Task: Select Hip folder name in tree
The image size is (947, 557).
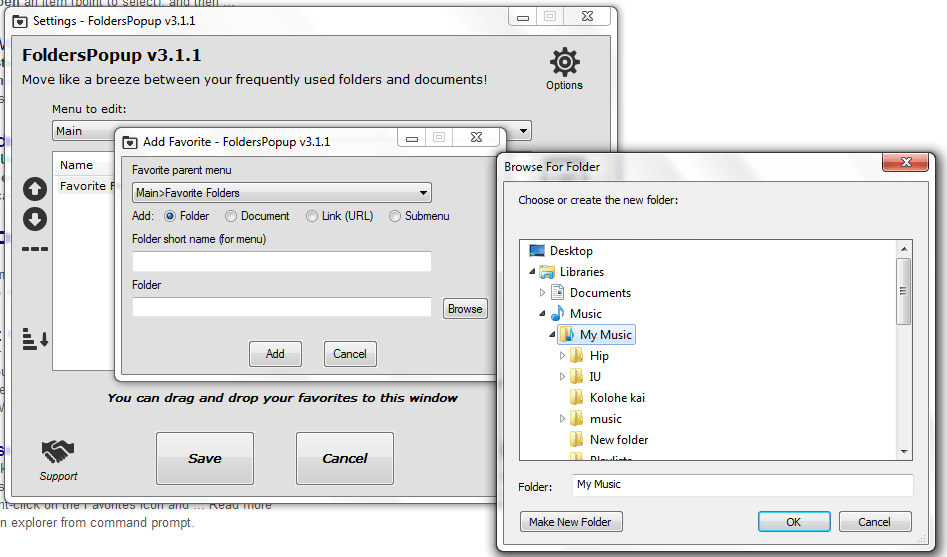Action: 599,356
